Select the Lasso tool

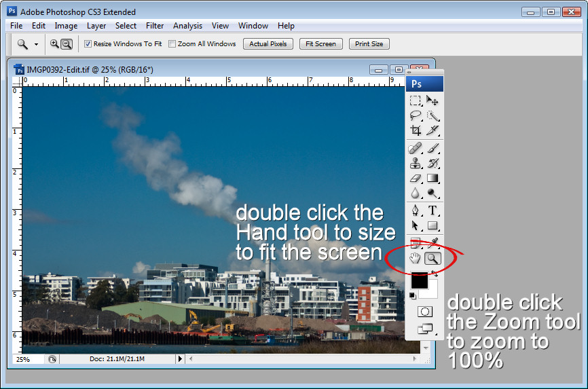(x=415, y=115)
